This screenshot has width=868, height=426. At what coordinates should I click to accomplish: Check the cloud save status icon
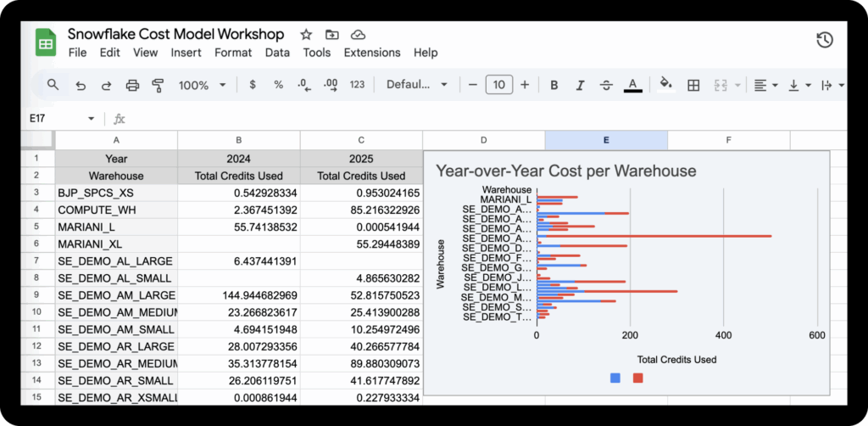click(359, 35)
